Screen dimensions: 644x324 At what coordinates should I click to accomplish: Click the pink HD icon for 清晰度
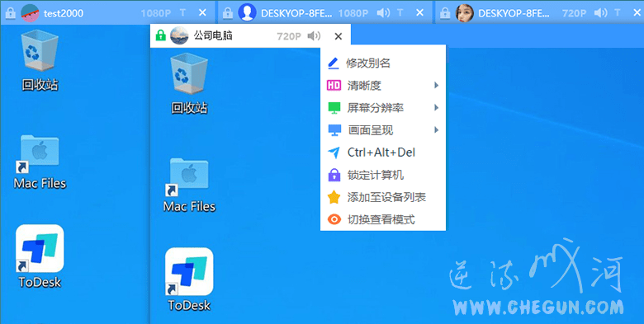pos(334,85)
